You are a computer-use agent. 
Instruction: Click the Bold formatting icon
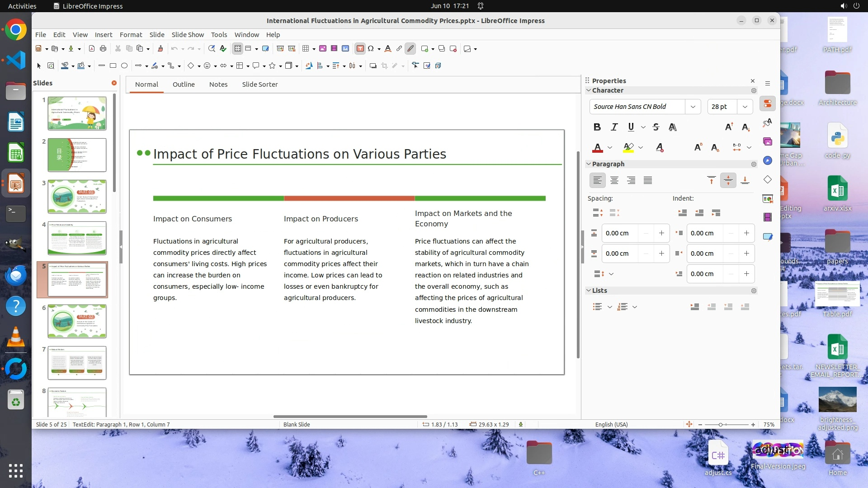pyautogui.click(x=597, y=127)
